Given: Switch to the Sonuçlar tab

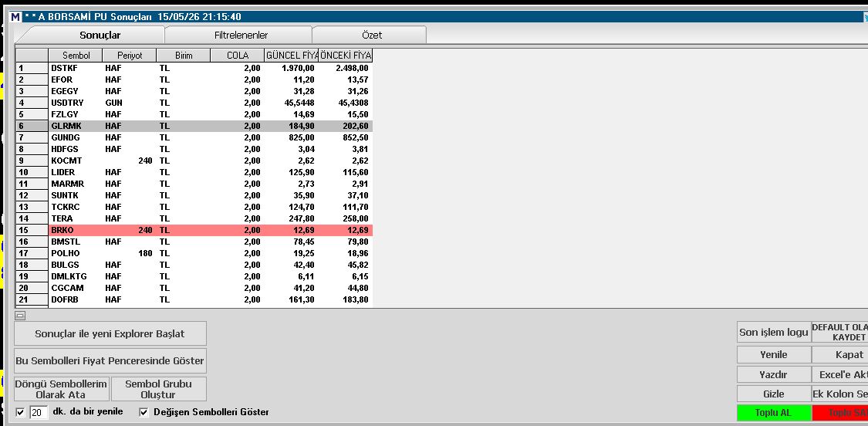Looking at the screenshot, I should pyautogui.click(x=100, y=35).
